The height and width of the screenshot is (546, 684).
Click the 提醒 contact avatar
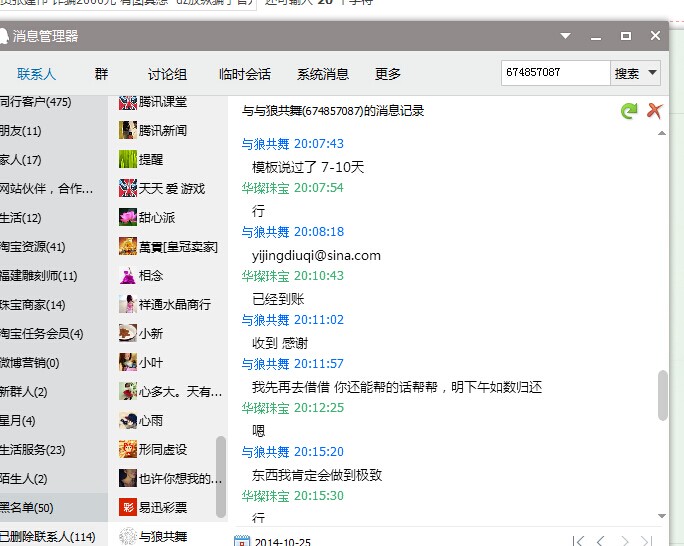pos(128,159)
